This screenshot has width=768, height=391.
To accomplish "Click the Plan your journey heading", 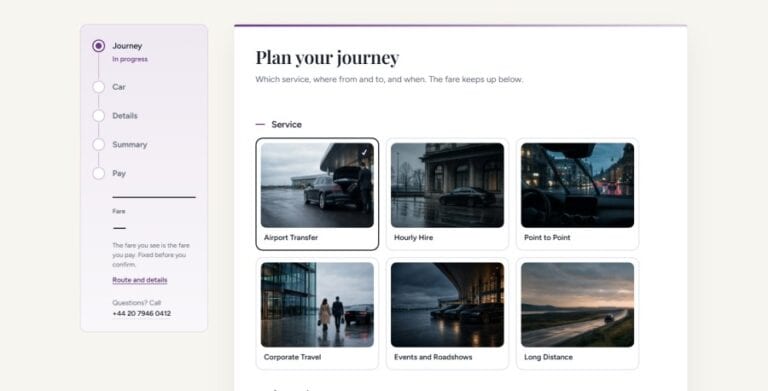I will pyautogui.click(x=327, y=58).
